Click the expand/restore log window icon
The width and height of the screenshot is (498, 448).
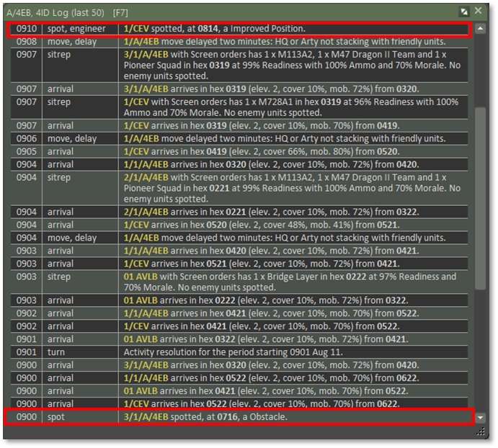click(x=465, y=12)
